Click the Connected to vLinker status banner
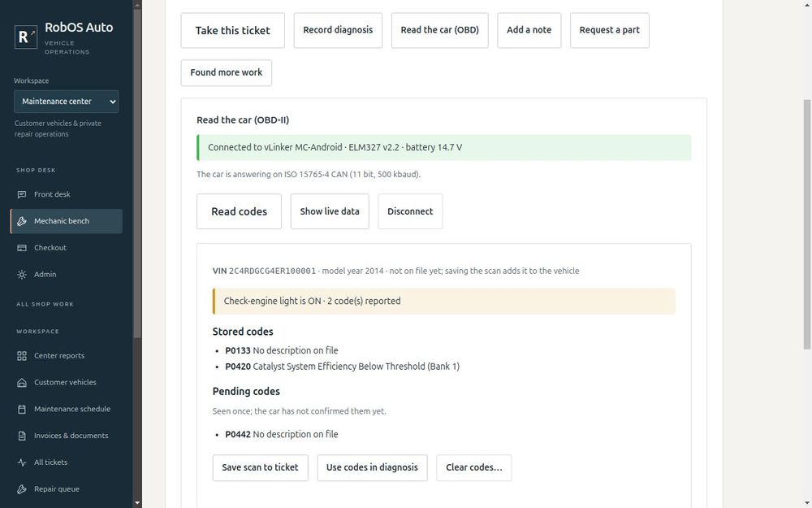 (x=444, y=148)
